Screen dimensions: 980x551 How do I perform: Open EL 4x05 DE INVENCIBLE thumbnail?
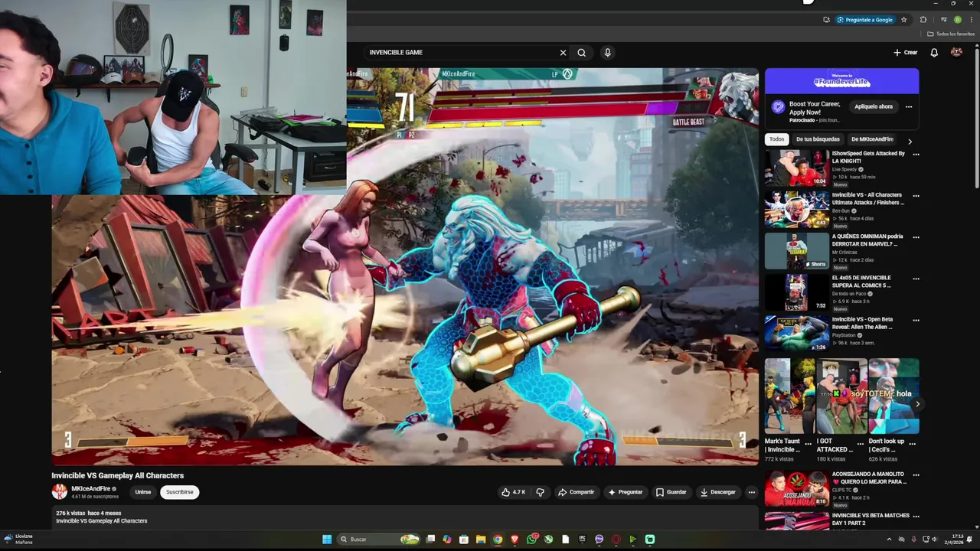[x=796, y=292]
